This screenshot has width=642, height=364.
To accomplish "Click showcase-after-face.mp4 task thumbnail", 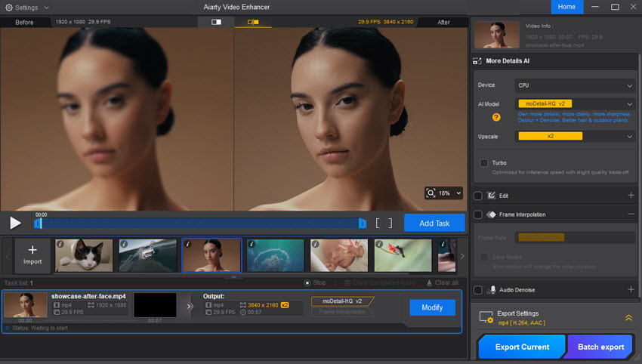I will [x=26, y=304].
